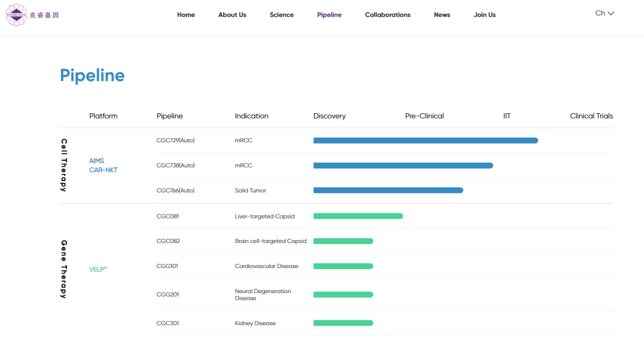Click the CGC081 green progress bar
644x358 pixels.
click(358, 216)
